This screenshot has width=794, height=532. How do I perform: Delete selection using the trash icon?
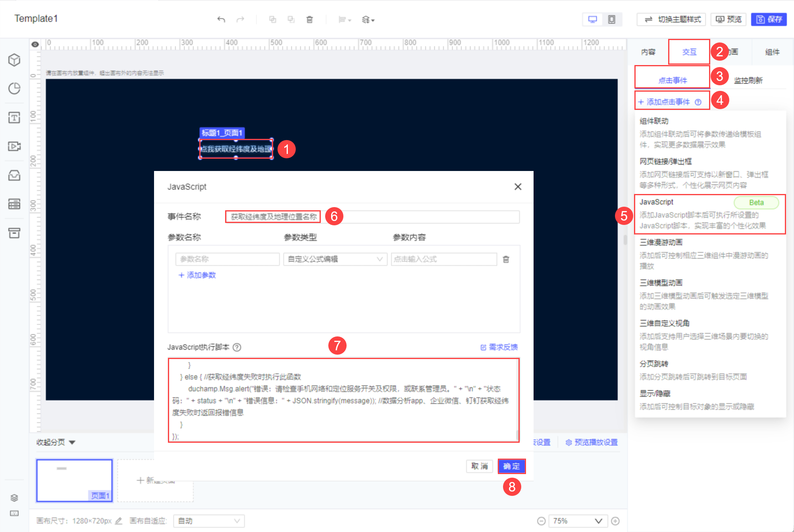310,19
